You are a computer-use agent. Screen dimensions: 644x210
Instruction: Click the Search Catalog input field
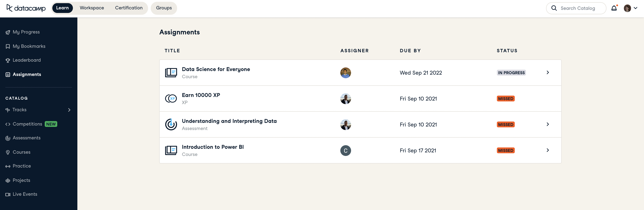click(580, 8)
